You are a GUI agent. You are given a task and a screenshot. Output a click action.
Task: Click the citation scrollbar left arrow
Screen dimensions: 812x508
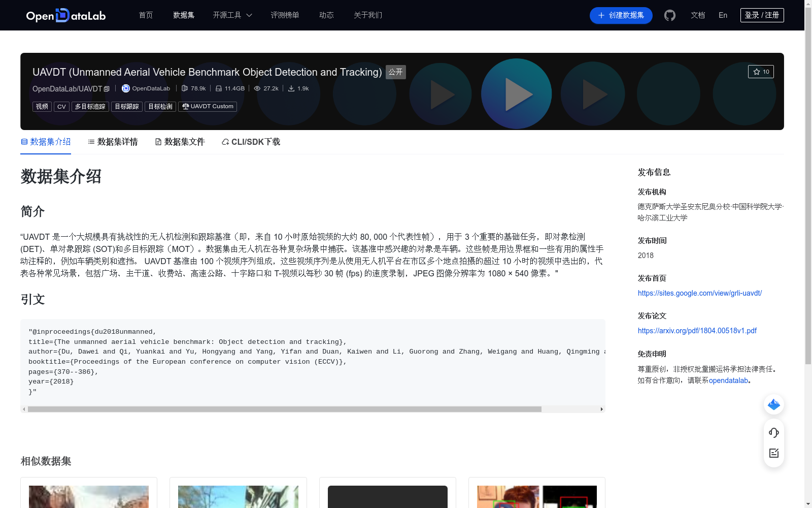(x=24, y=409)
